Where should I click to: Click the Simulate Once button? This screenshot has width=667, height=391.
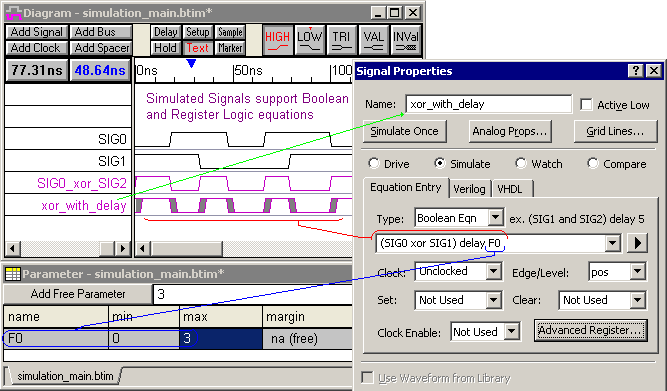pyautogui.click(x=405, y=131)
